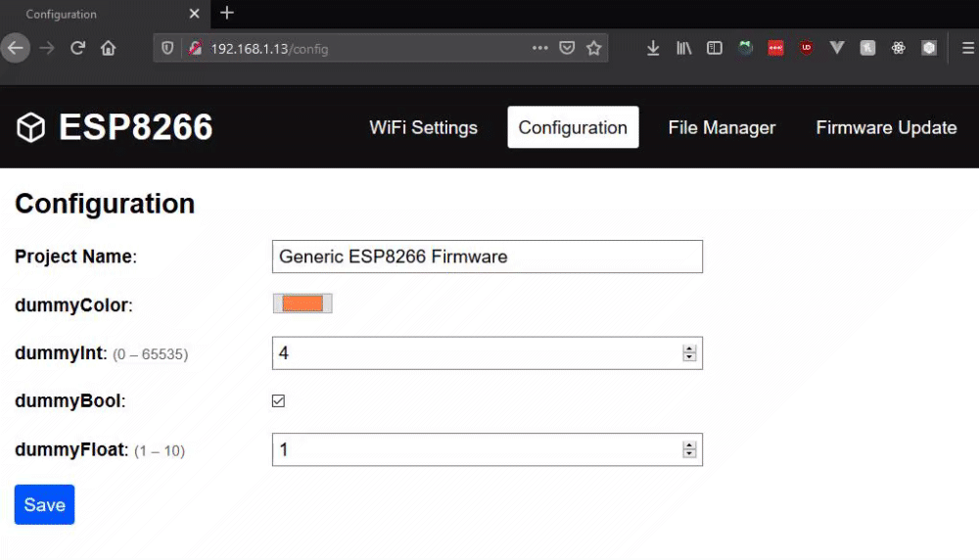Click the dummyBool label
The image size is (979, 560).
point(70,400)
